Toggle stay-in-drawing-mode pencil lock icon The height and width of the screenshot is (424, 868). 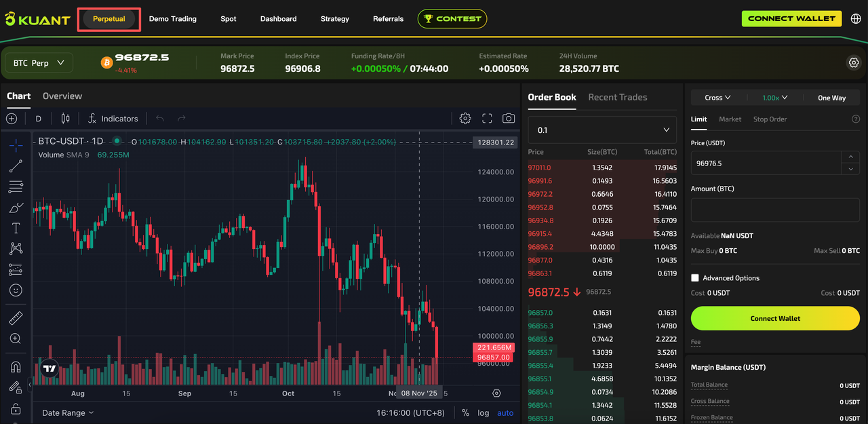coord(16,388)
